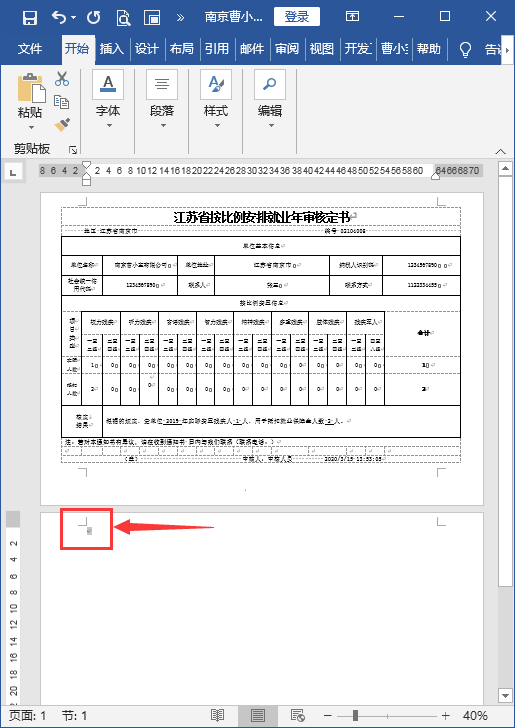Click the document title 江苏省按比例安排就业年审核定书
Screen dimensions: 515x728
click(x=261, y=216)
